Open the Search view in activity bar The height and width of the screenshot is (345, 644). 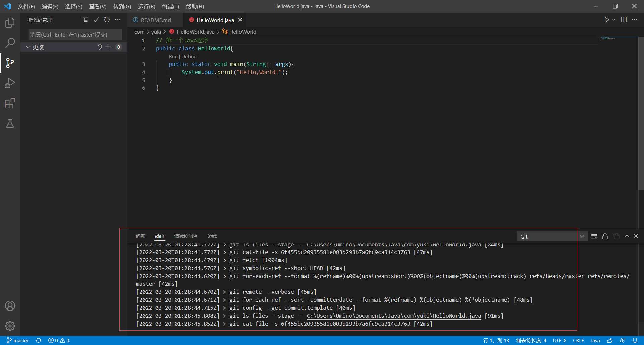[10, 43]
